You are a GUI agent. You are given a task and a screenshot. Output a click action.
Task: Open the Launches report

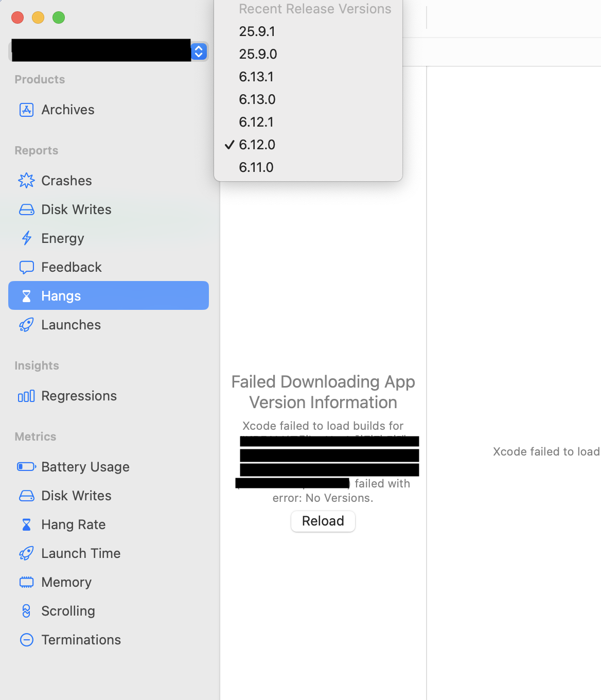tap(109, 325)
